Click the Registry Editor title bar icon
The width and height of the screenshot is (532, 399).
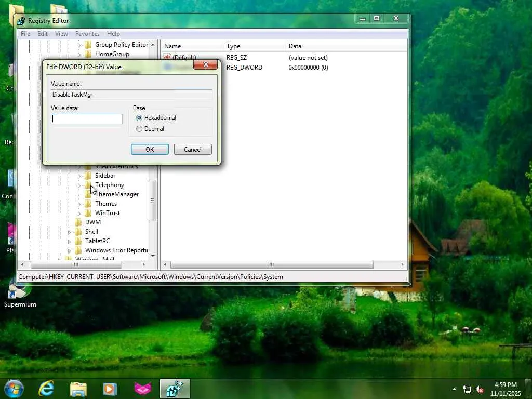click(21, 21)
